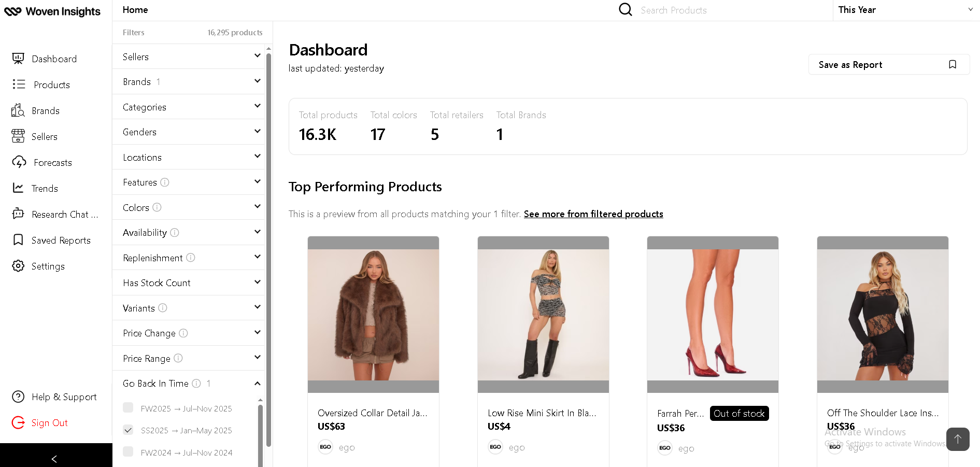980x467 pixels.
Task: Open the This Year time period dropdown
Action: (905, 10)
